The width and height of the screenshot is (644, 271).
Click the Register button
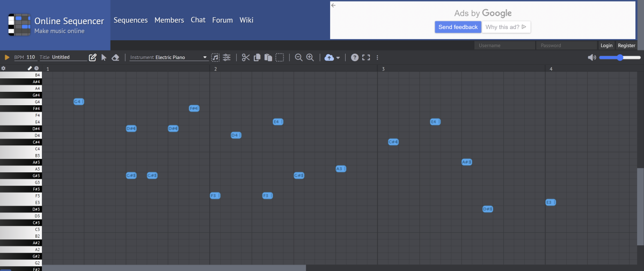pyautogui.click(x=626, y=46)
